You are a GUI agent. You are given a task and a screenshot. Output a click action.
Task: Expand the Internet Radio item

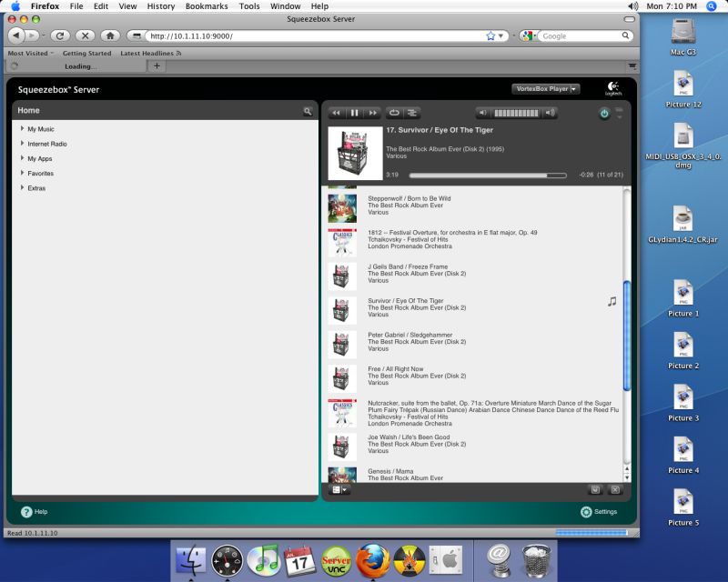22,144
